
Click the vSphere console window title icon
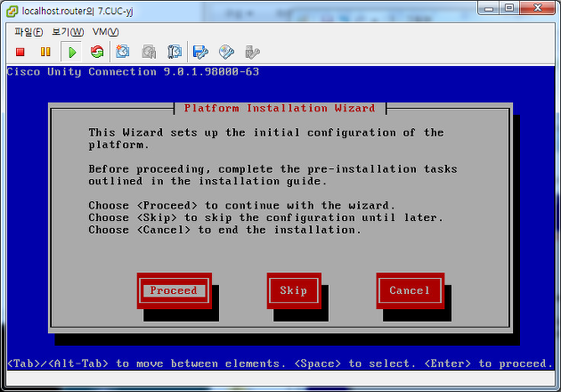click(12, 12)
